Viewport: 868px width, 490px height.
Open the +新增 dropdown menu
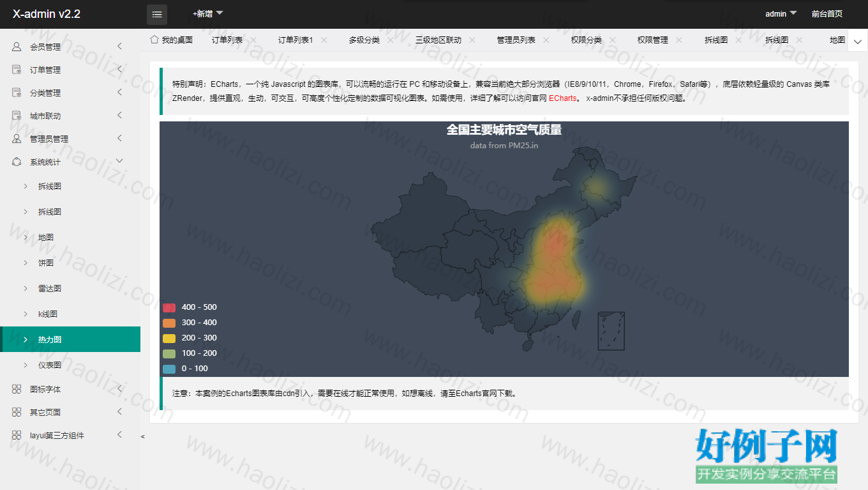[207, 13]
